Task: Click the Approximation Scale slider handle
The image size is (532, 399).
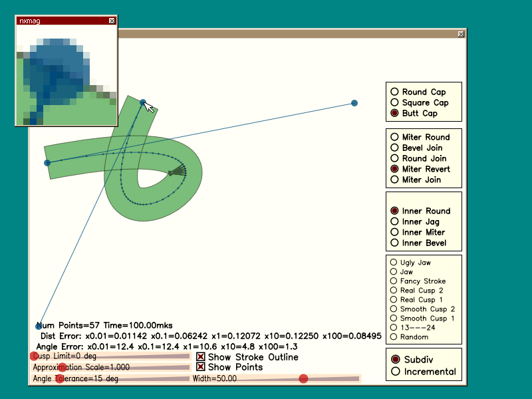Action: coord(63,367)
